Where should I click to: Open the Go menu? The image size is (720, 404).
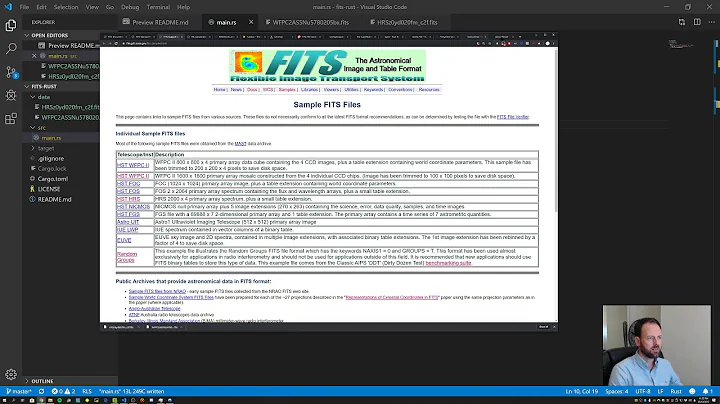tap(110, 7)
